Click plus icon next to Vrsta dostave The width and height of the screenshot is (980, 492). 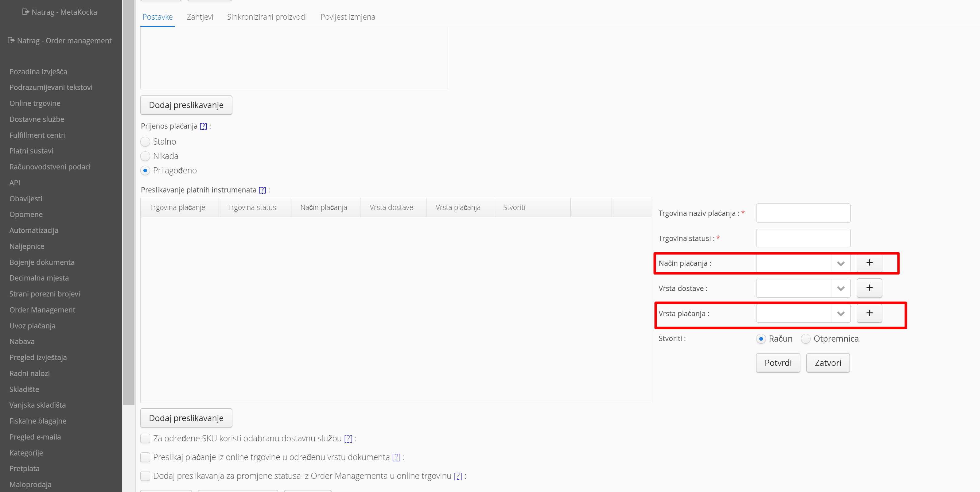(869, 288)
